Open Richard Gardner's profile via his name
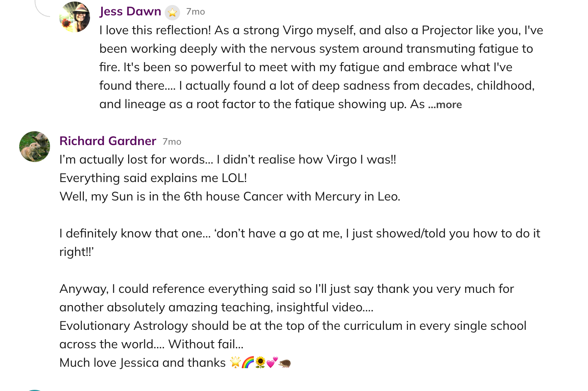Image resolution: width=588 pixels, height=391 pixels. pos(108,141)
